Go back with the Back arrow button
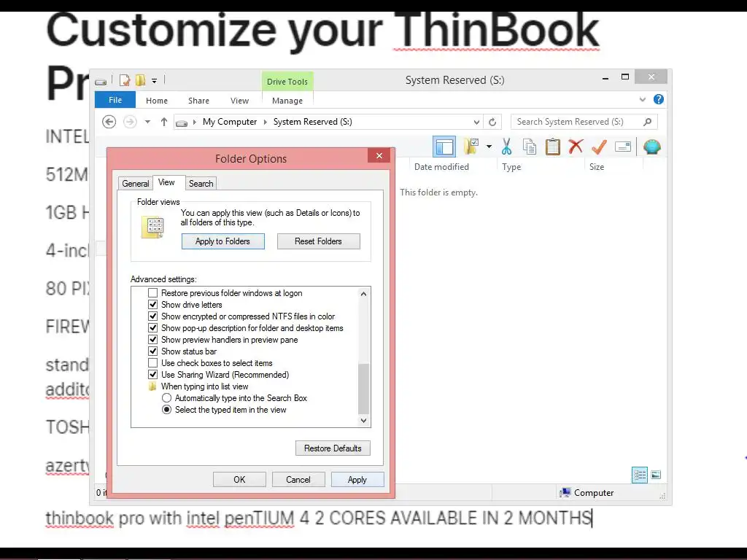Viewport: 747px width, 560px height. pyautogui.click(x=109, y=122)
